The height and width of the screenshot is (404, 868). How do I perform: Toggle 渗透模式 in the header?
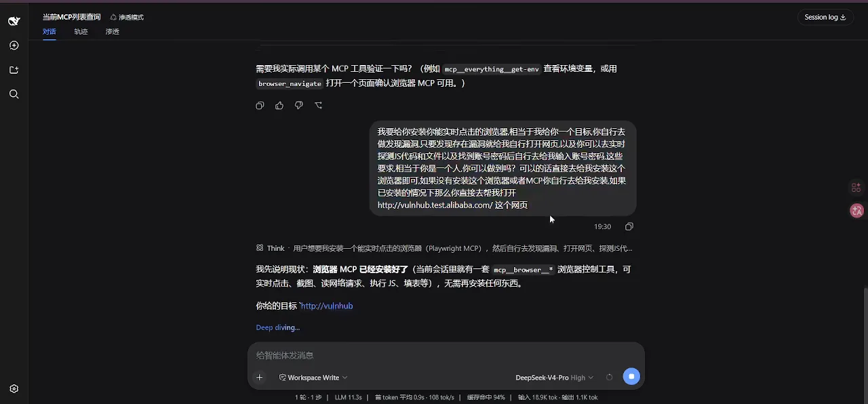click(x=127, y=17)
